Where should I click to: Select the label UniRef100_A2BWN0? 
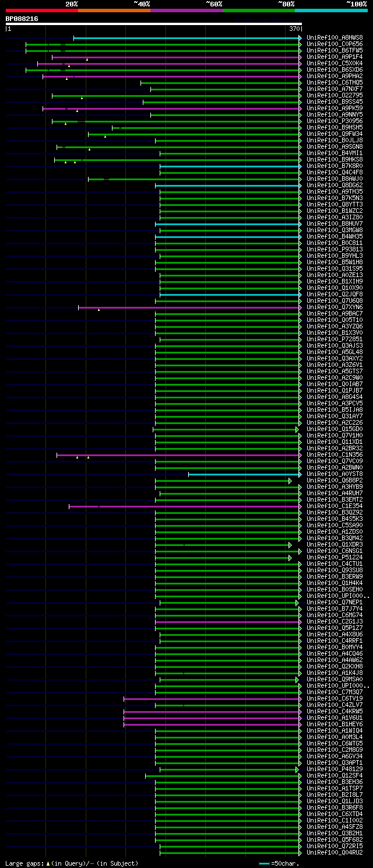335,468
